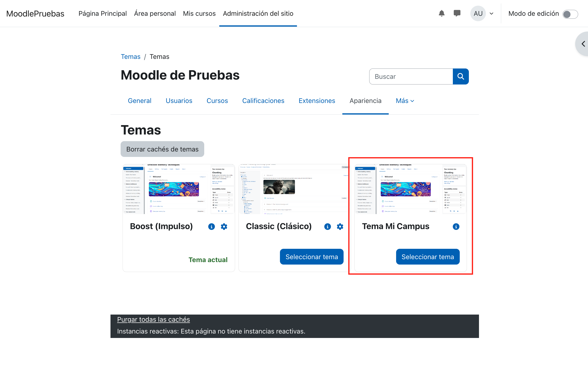Open the messaging chat bubble icon
Image resolution: width=588 pixels, height=369 pixels.
tap(457, 13)
